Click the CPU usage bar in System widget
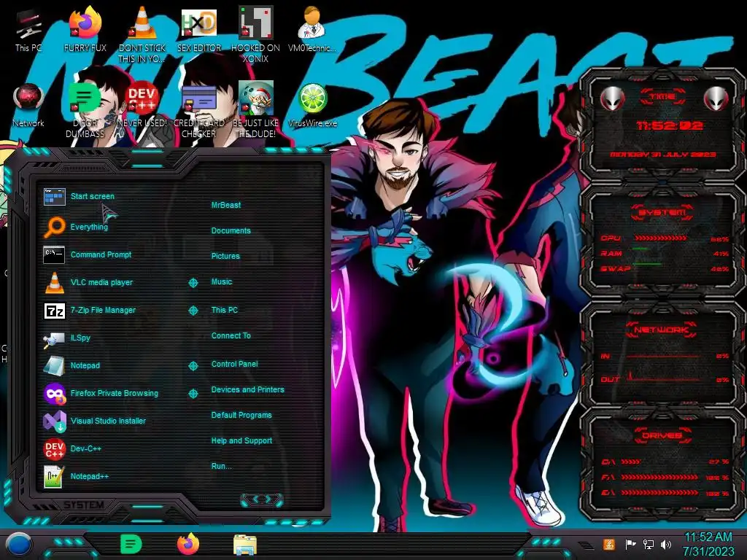 660,238
